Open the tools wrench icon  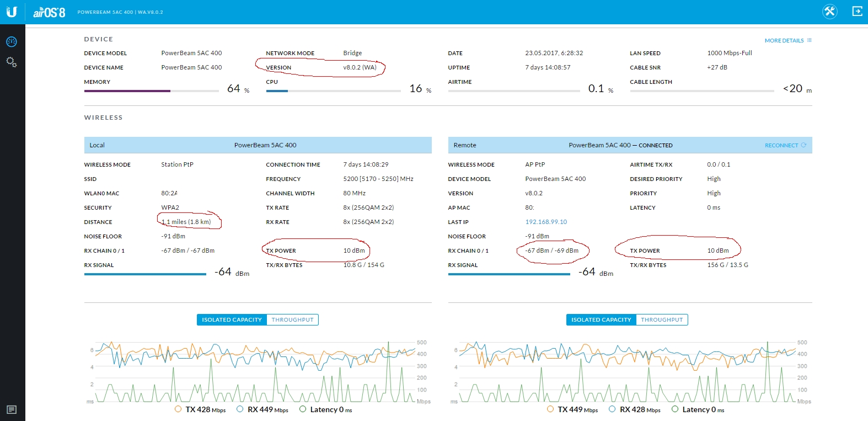(829, 12)
